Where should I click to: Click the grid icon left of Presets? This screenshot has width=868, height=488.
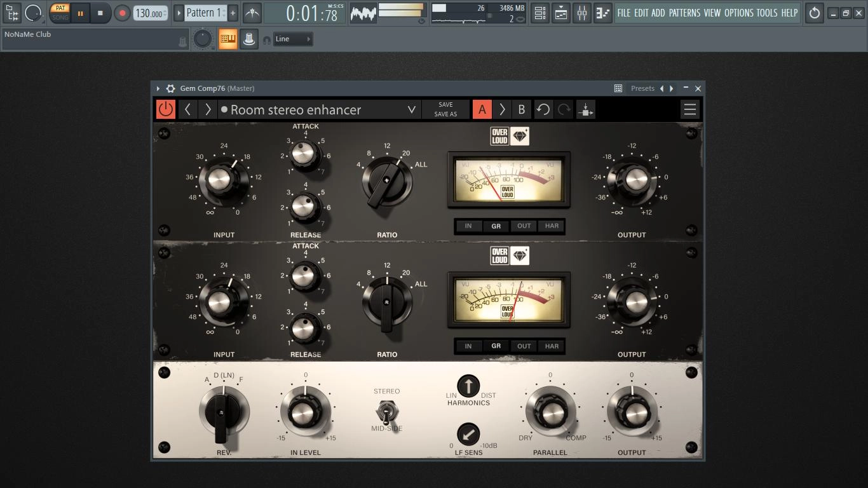[618, 88]
